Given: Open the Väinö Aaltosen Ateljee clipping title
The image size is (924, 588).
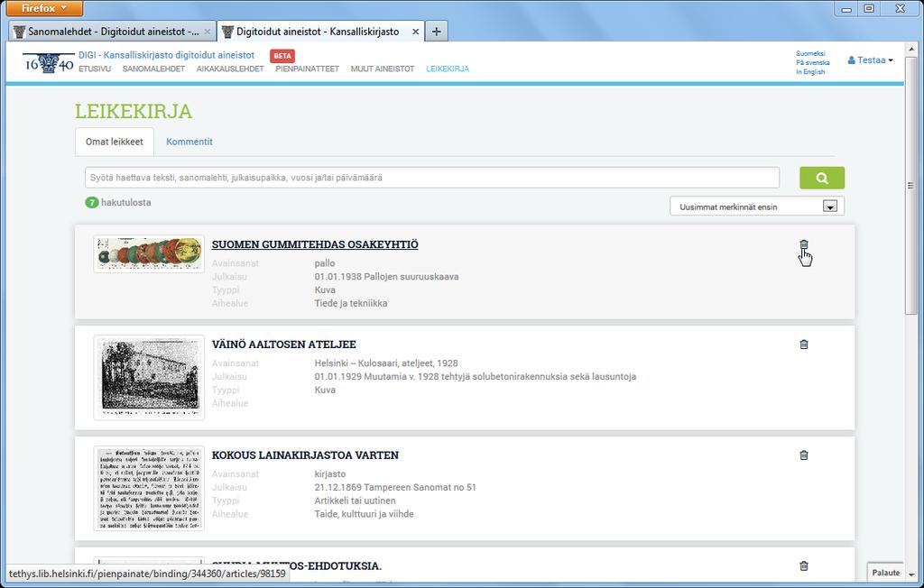Looking at the screenshot, I should point(284,345).
